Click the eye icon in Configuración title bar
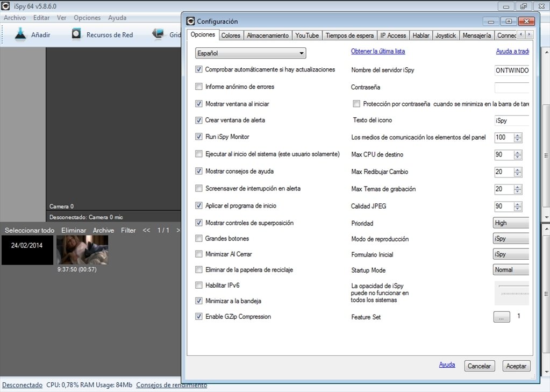The width and height of the screenshot is (550, 392). (190, 22)
